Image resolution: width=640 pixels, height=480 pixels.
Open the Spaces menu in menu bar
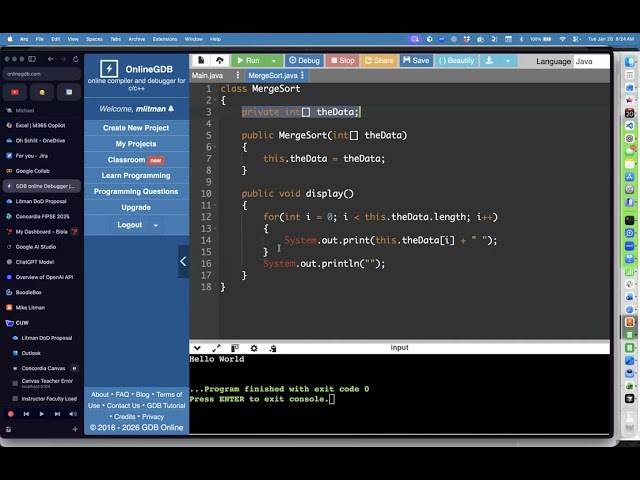click(94, 39)
